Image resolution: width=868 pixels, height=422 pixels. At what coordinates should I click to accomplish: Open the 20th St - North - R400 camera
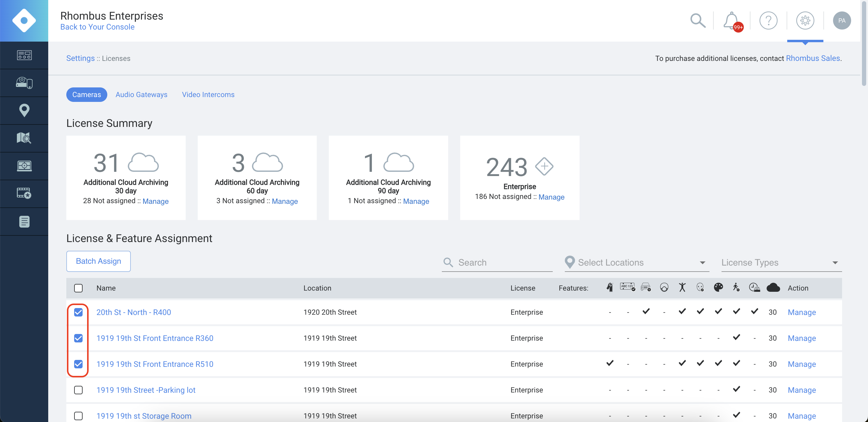click(x=134, y=312)
